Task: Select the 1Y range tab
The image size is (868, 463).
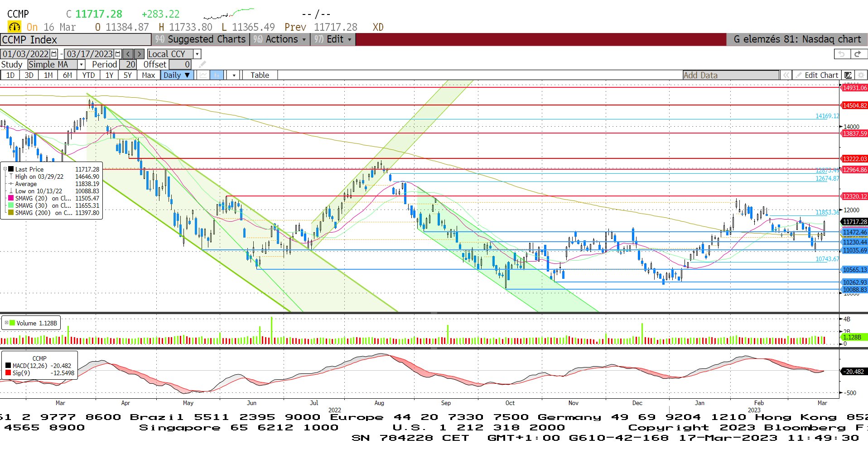Action: tap(109, 75)
